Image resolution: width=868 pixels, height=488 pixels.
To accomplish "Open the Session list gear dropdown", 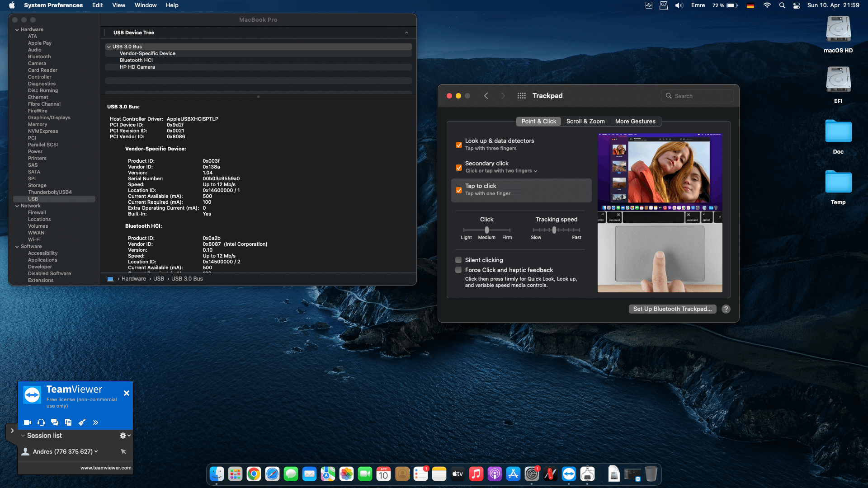I will click(x=125, y=436).
